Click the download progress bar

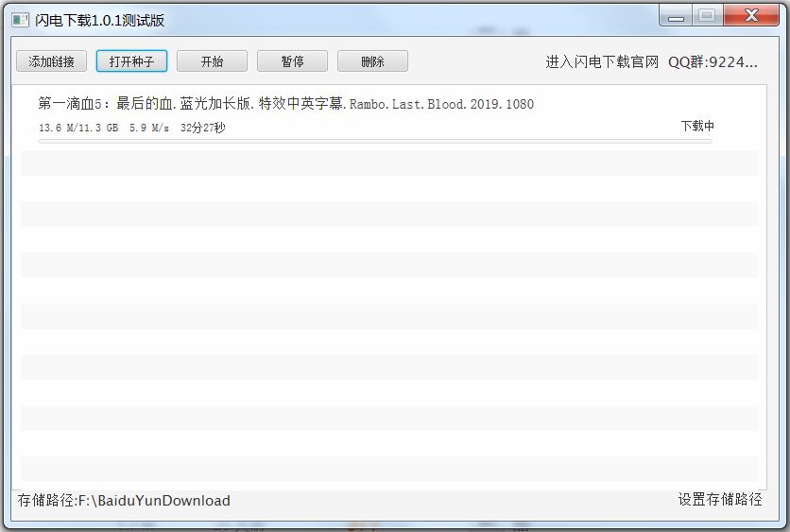[374, 141]
